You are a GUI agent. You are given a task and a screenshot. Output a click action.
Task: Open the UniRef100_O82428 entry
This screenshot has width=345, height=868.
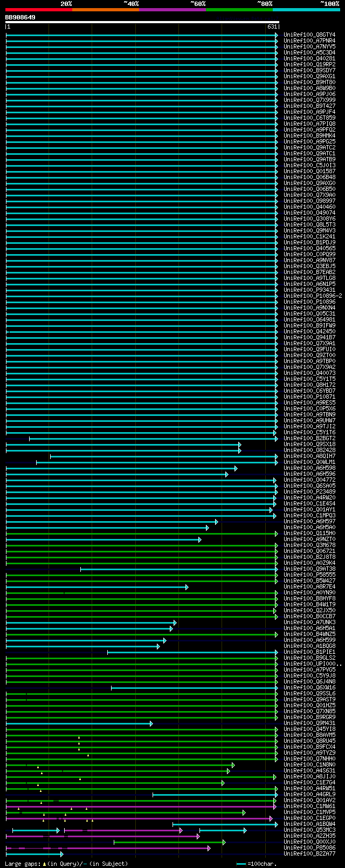(x=309, y=450)
